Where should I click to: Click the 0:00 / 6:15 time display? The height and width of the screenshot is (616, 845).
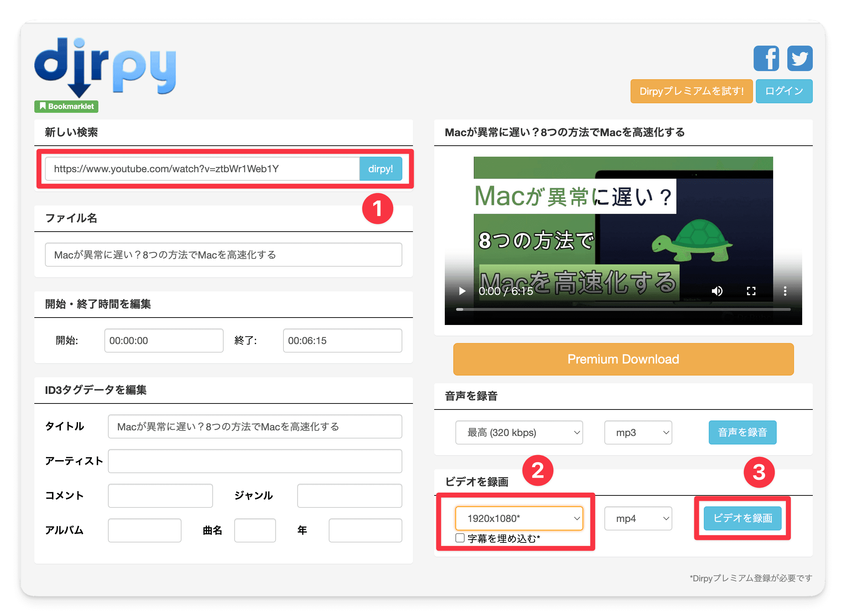click(x=506, y=291)
